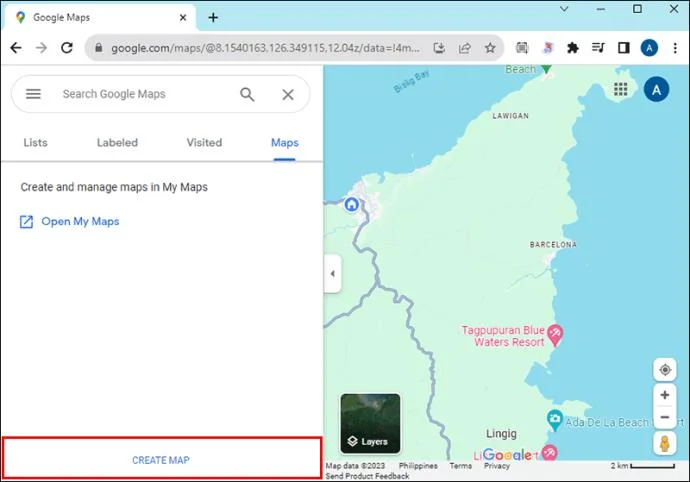Toggle the browser side panel icon
The image size is (690, 482).
click(624, 48)
